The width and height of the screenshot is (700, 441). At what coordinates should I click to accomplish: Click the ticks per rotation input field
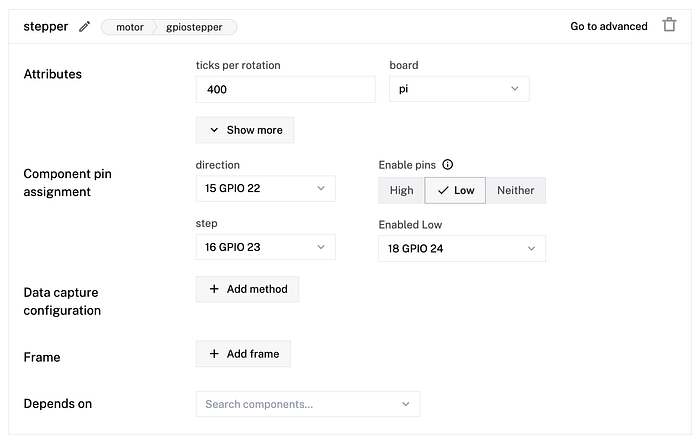click(x=285, y=89)
